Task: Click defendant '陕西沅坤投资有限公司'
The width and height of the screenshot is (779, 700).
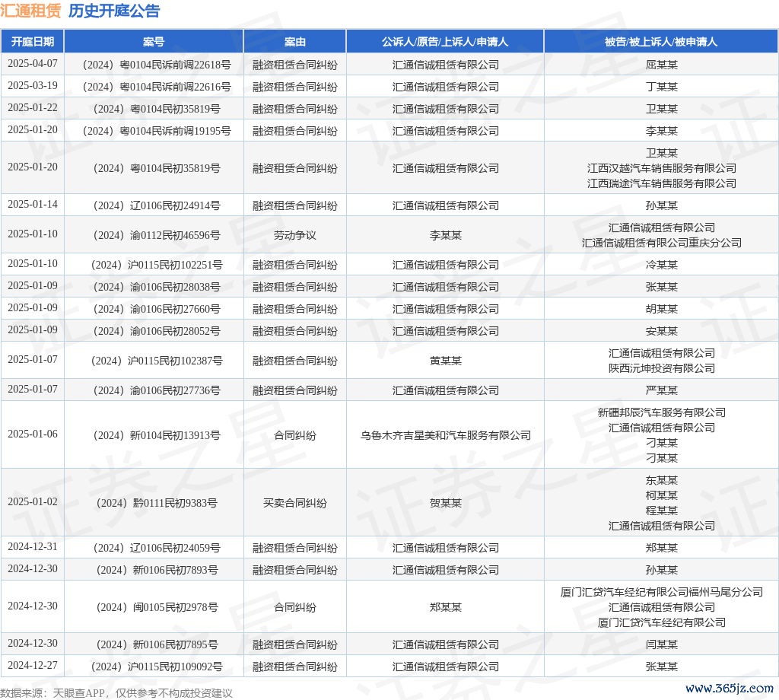Action: [662, 368]
